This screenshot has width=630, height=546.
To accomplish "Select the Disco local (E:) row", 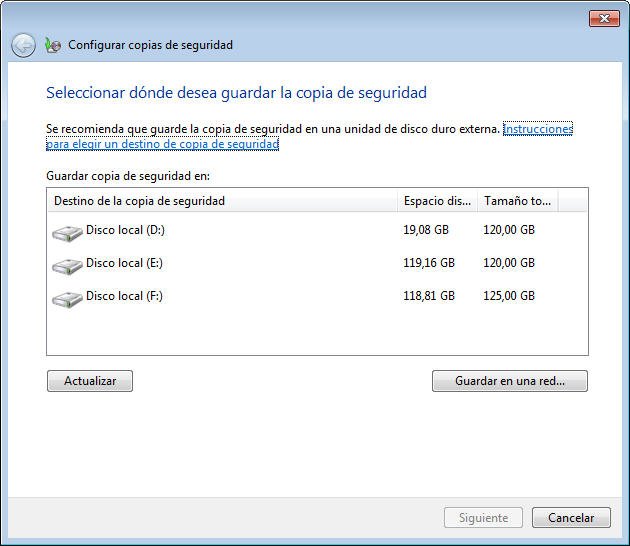I will coord(125,263).
